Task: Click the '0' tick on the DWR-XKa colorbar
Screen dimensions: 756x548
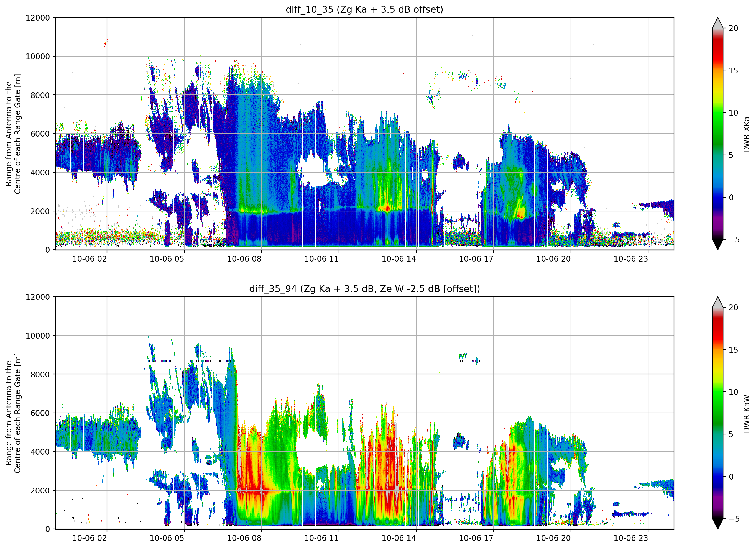Action: tap(731, 197)
